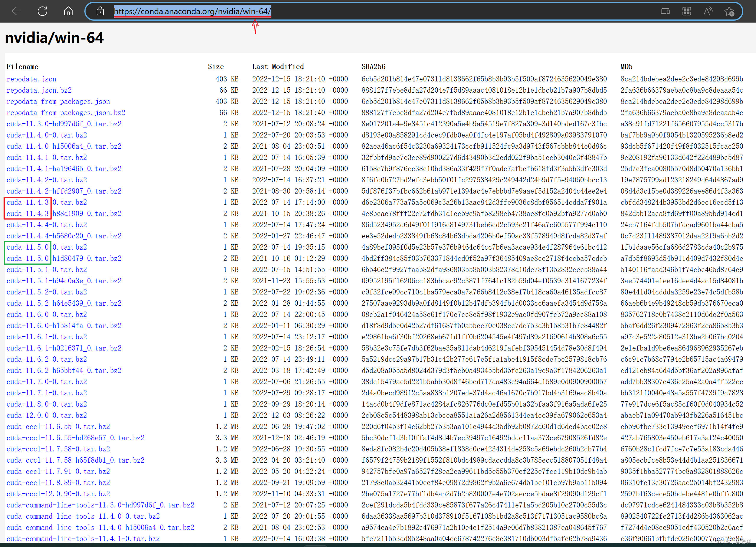The height and width of the screenshot is (547, 756).
Task: Select the 403 KB size of repodata.json
Action: pyautogui.click(x=227, y=79)
